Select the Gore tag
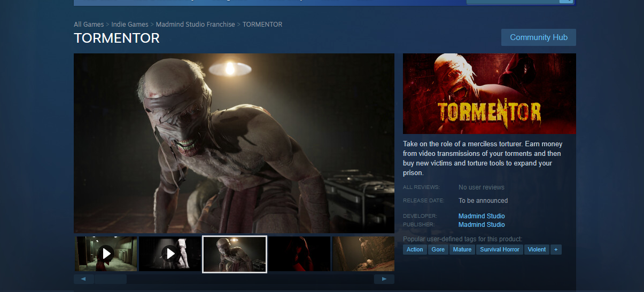Image resolution: width=644 pixels, height=292 pixels. (x=438, y=249)
